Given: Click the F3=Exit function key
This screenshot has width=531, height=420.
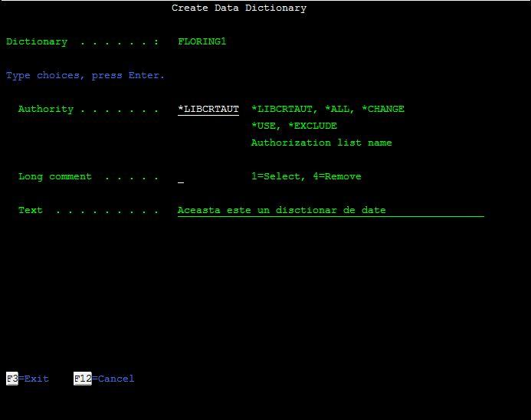Looking at the screenshot, I should [x=28, y=379].
